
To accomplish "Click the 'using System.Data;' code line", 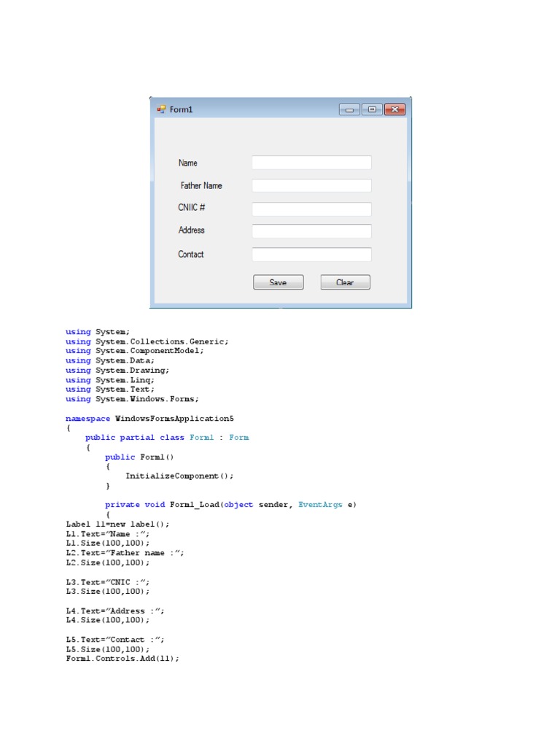I will tap(110, 360).
